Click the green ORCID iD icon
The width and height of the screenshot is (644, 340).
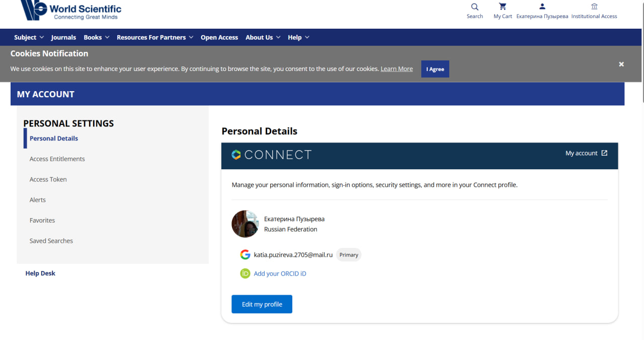point(245,274)
